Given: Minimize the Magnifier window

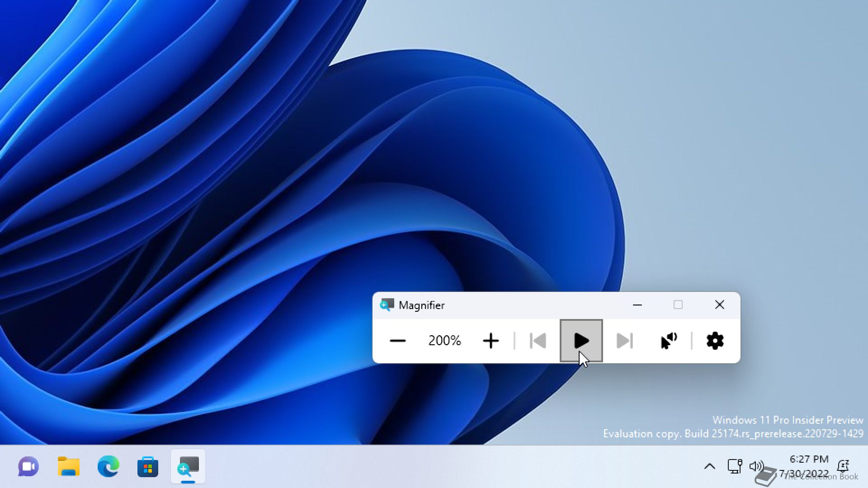Looking at the screenshot, I should pyautogui.click(x=637, y=305).
